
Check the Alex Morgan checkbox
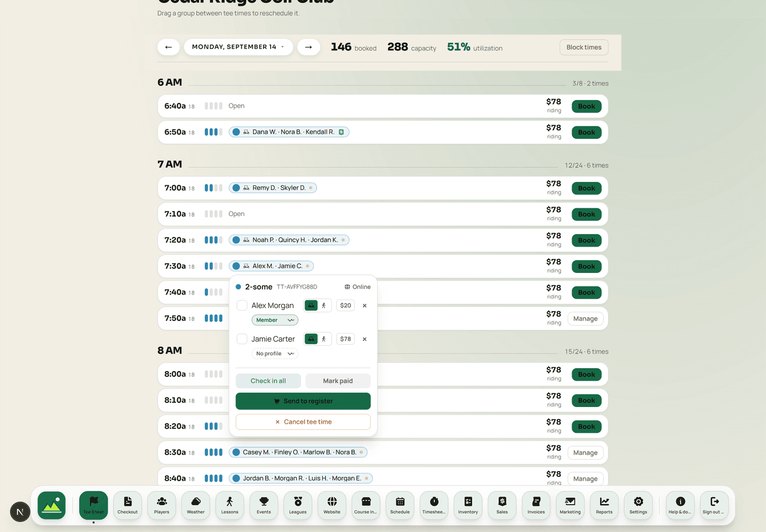coord(242,306)
